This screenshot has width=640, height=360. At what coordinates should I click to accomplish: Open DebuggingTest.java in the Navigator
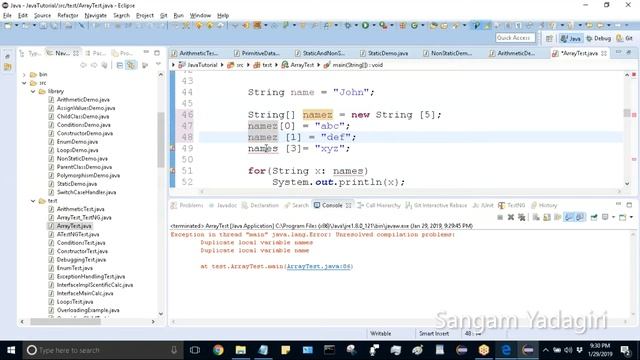[81, 260]
